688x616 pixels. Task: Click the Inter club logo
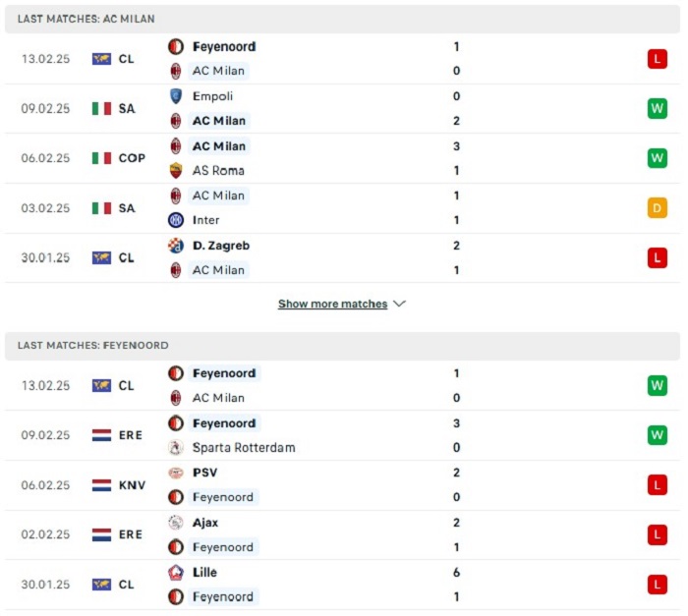coord(176,220)
